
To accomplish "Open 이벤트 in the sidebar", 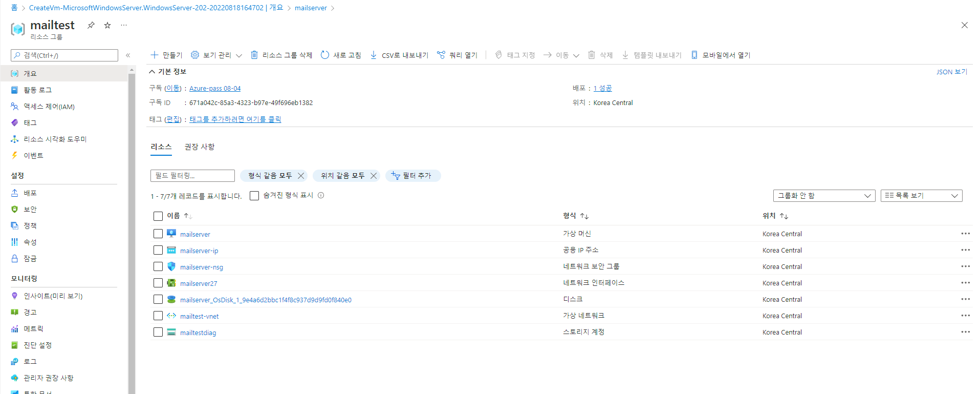I will click(64, 155).
